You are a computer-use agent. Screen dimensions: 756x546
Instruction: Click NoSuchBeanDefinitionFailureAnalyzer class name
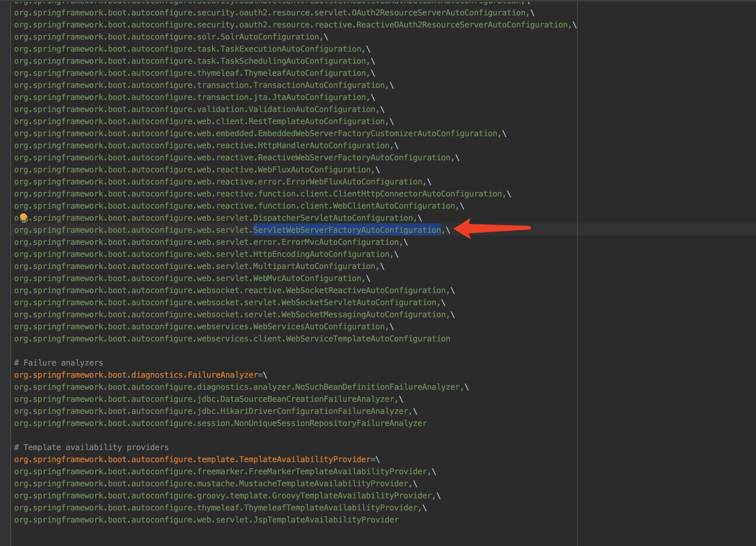pos(377,387)
